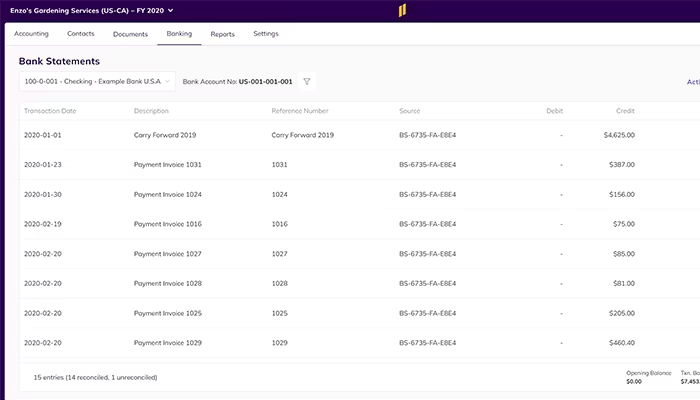This screenshot has width=700, height=400.
Task: Click reference number 1024
Action: click(x=279, y=195)
